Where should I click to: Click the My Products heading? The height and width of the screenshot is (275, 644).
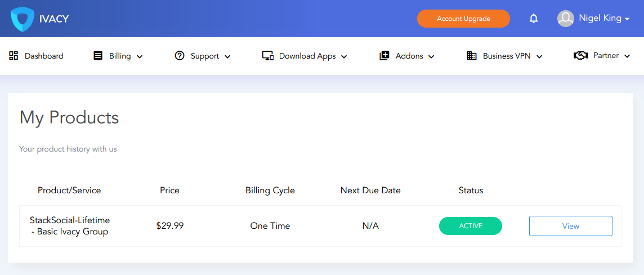click(x=69, y=118)
